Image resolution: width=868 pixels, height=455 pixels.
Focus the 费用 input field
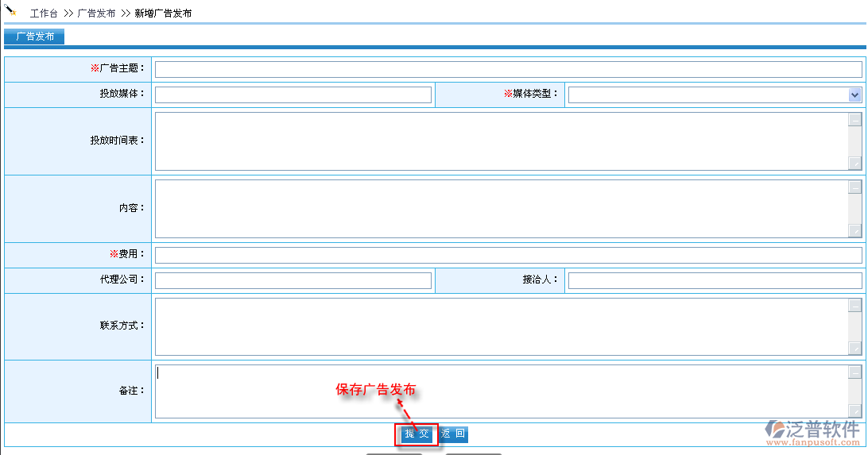point(508,255)
